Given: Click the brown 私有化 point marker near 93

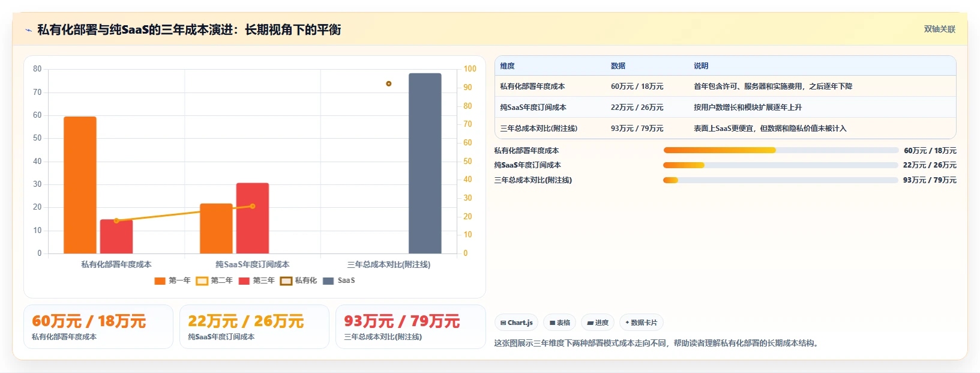Looking at the screenshot, I should 389,83.
